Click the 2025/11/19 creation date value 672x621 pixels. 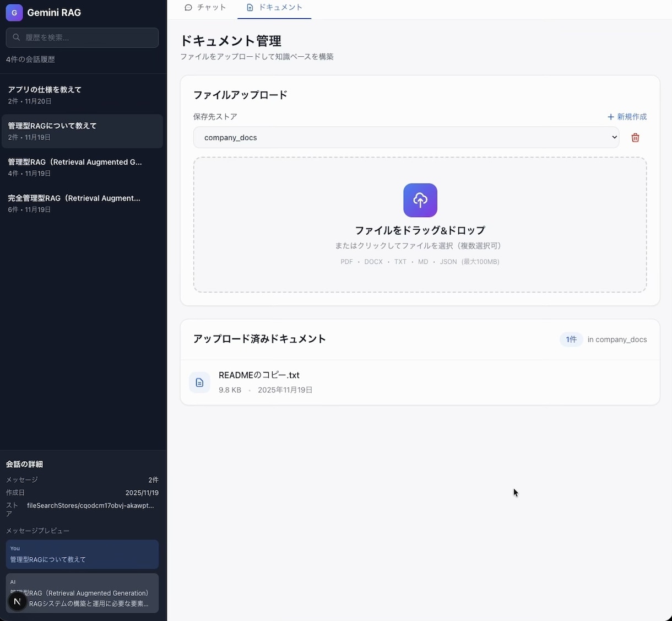(x=142, y=493)
